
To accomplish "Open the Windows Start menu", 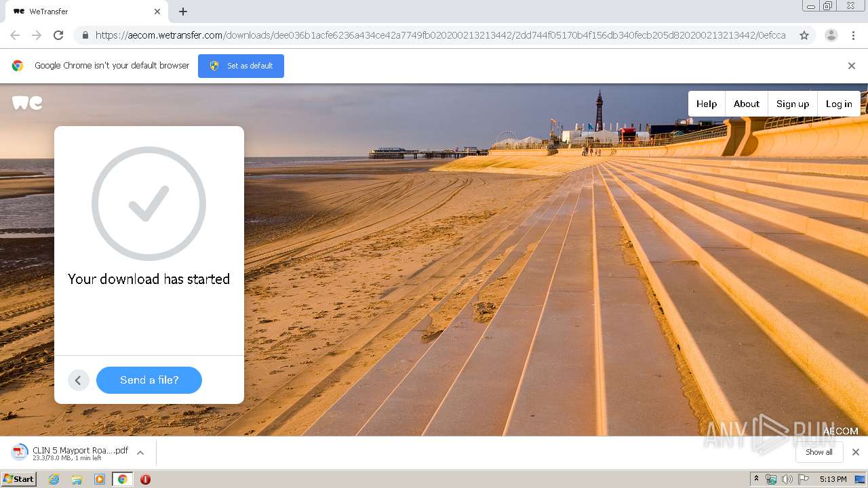I will pyautogui.click(x=19, y=479).
